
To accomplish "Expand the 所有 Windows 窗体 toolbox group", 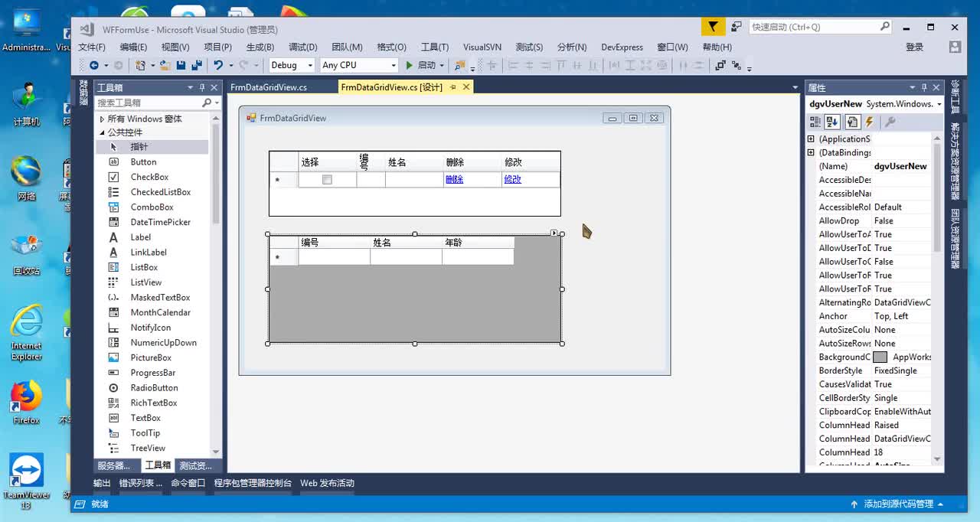I will (102, 119).
